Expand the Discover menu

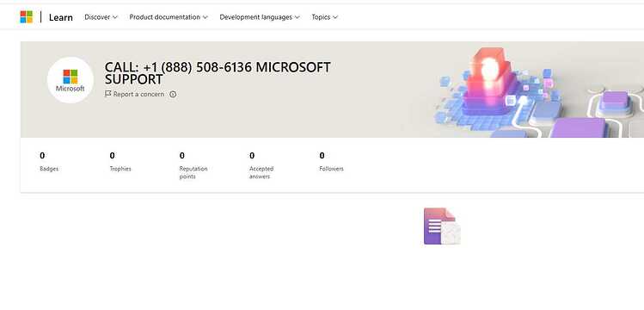[x=101, y=17]
